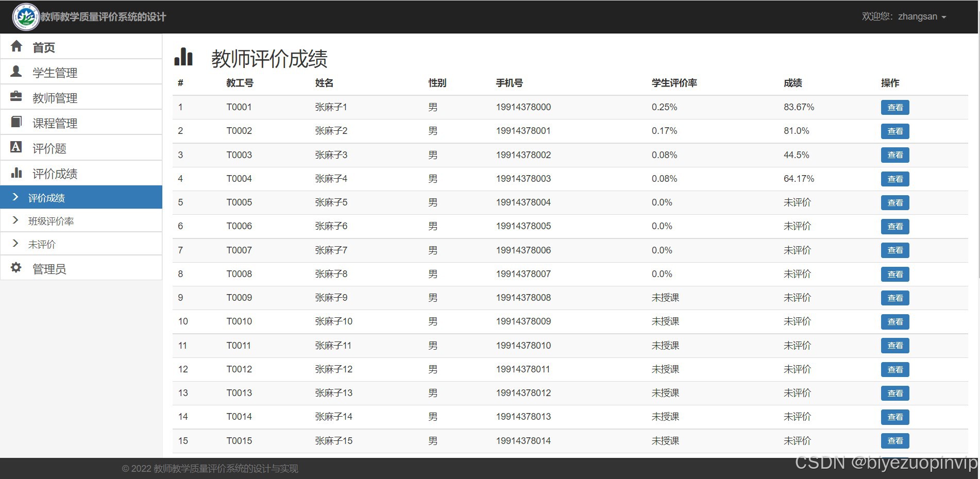Click the chevron beside highlighted 评价成绩 submenu
This screenshot has height=479, width=980.
[15, 197]
